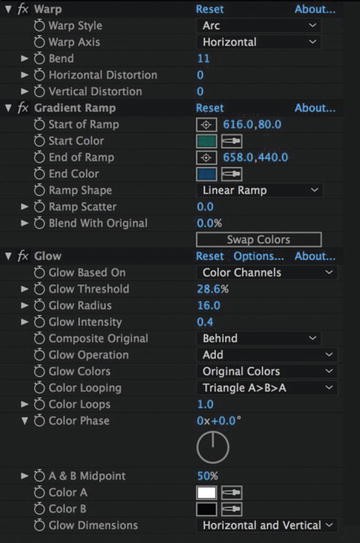Image resolution: width=360 pixels, height=543 pixels.
Task: Toggle the Warp effect fx switch
Action: [23, 9]
